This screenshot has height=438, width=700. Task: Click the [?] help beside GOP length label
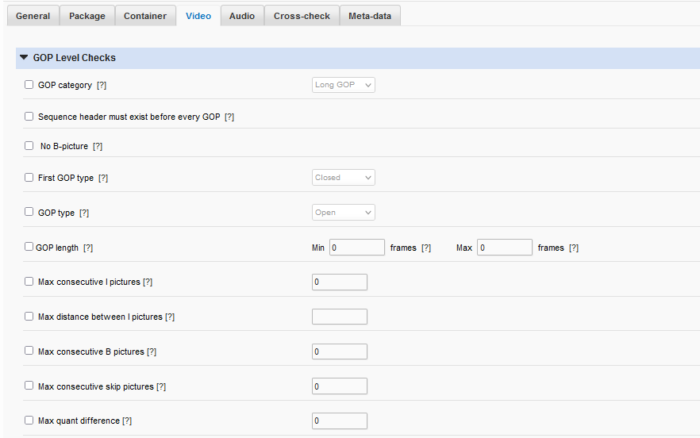pos(88,247)
